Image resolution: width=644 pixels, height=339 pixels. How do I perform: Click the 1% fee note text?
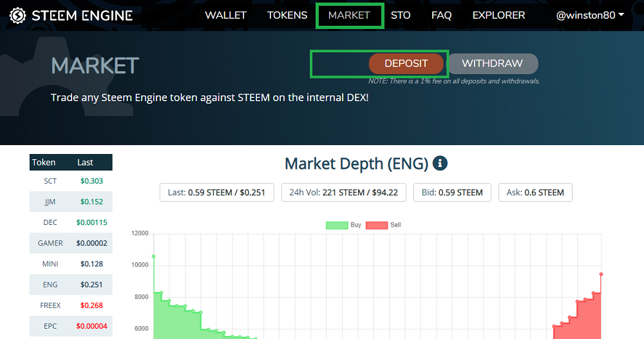(454, 81)
